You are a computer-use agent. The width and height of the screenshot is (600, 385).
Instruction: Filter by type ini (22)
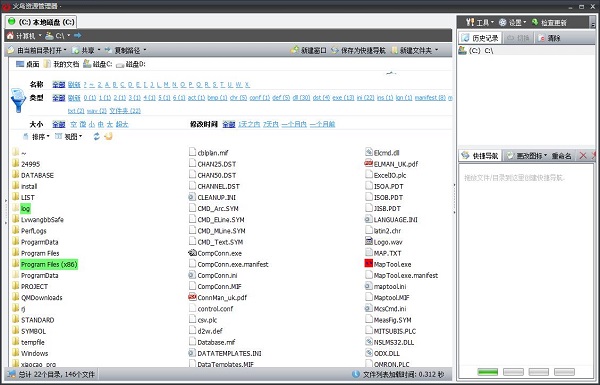(365, 98)
